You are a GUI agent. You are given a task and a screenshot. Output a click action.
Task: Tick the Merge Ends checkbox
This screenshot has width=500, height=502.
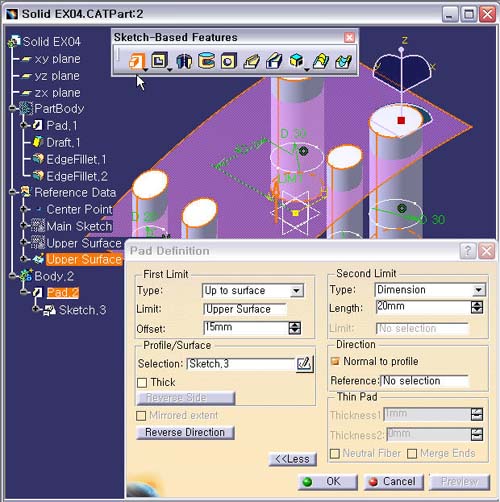coord(412,454)
